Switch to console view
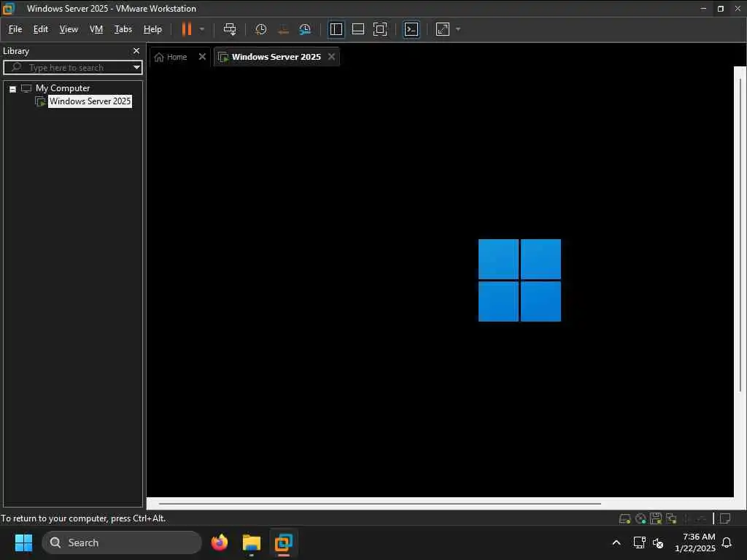The height and width of the screenshot is (560, 747). tap(411, 29)
